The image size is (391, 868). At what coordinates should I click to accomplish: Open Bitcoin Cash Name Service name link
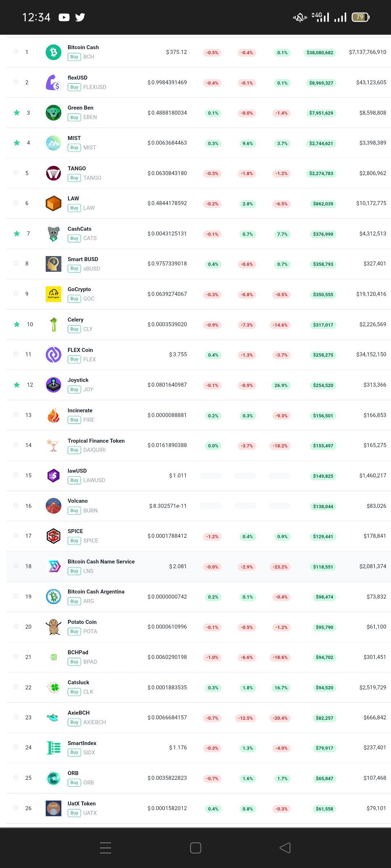(x=101, y=562)
